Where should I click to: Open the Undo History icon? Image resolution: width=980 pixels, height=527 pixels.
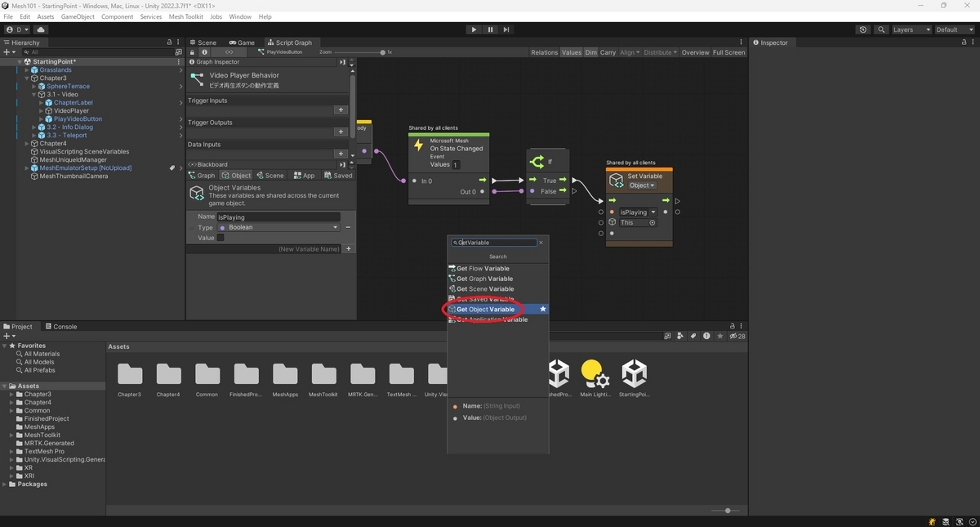[863, 29]
